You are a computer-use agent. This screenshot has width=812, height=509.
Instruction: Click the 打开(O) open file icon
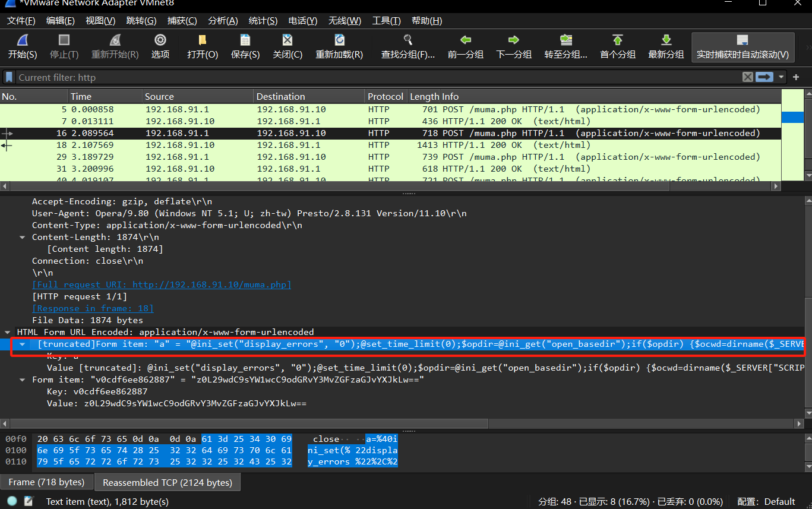click(x=203, y=40)
